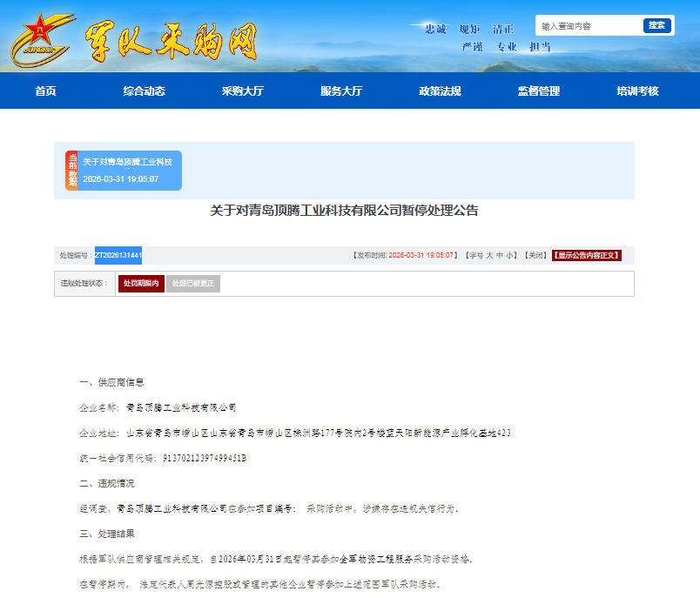Go to the 首页 home menu
700x598 pixels.
click(x=45, y=91)
